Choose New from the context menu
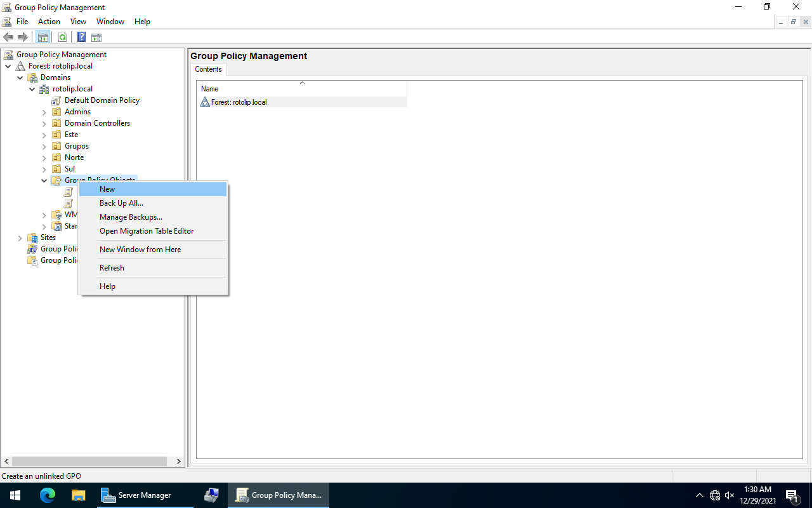The width and height of the screenshot is (812, 508). 107,189
